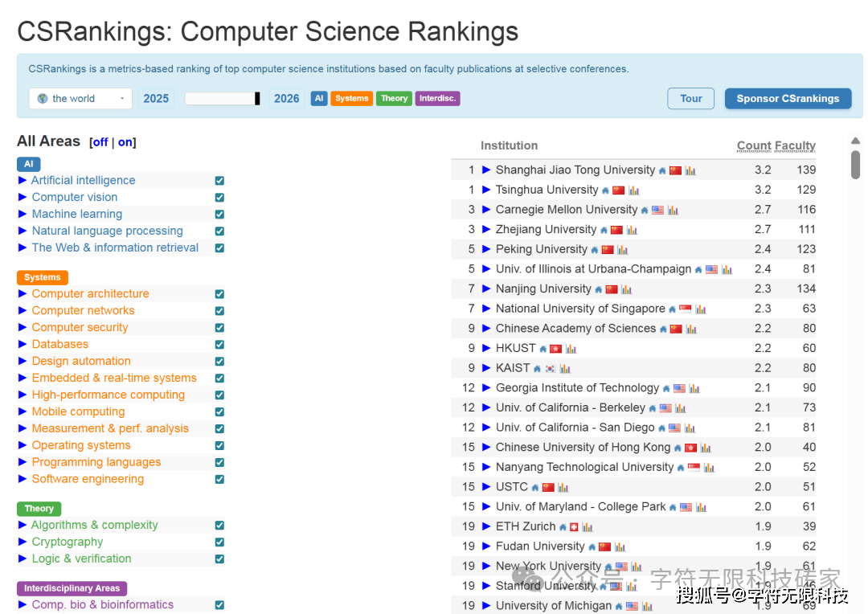This screenshot has height=614, width=868.
Task: Click the year range slider between 2025 and 2026
Action: (222, 99)
